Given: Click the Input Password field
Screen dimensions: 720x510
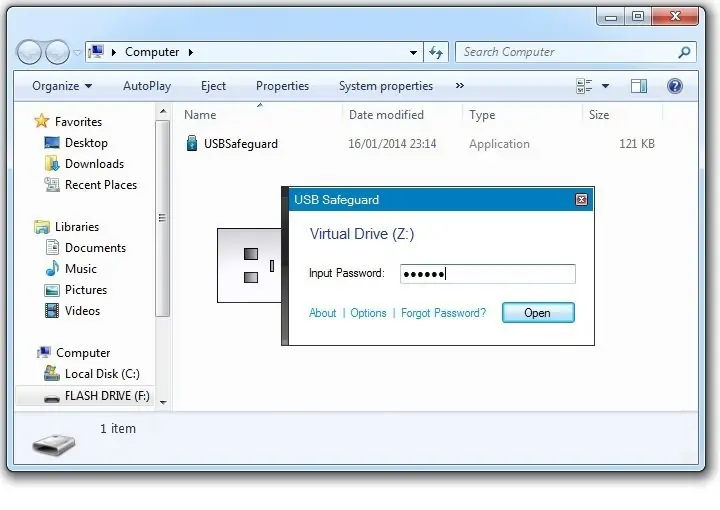Looking at the screenshot, I should coord(488,274).
